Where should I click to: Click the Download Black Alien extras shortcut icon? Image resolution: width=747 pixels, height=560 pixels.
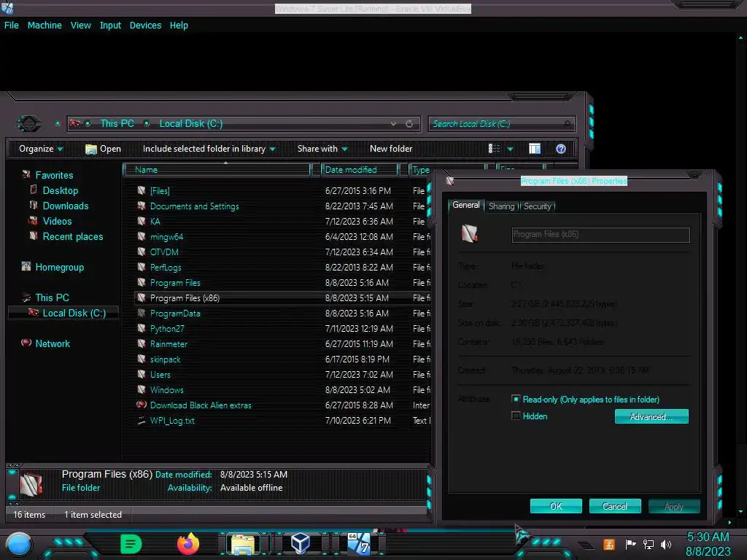pos(141,405)
